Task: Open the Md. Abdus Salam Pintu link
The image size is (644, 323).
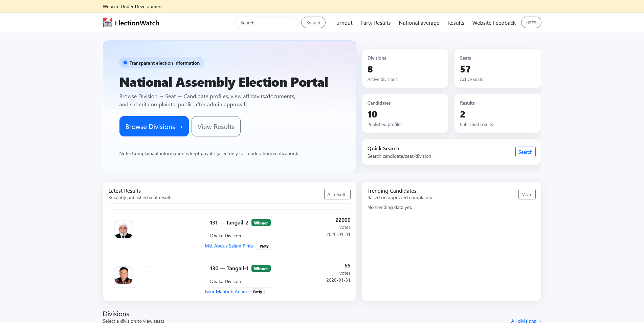Action: [x=229, y=246]
